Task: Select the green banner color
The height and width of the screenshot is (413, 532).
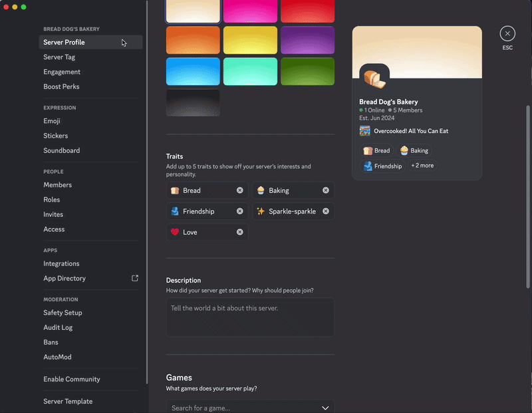Action: (x=307, y=71)
